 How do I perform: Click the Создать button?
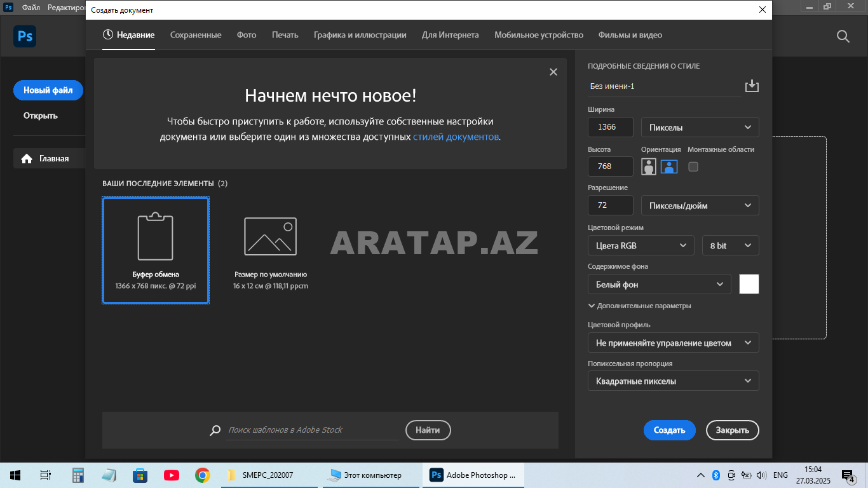(670, 430)
